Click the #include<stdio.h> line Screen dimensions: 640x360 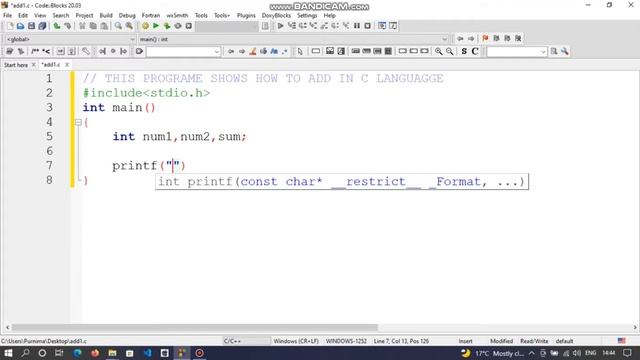[146, 93]
